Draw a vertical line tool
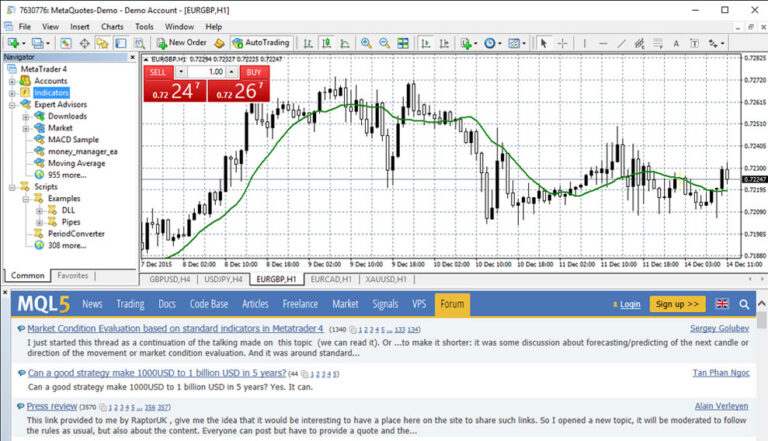768x441 pixels. point(584,43)
